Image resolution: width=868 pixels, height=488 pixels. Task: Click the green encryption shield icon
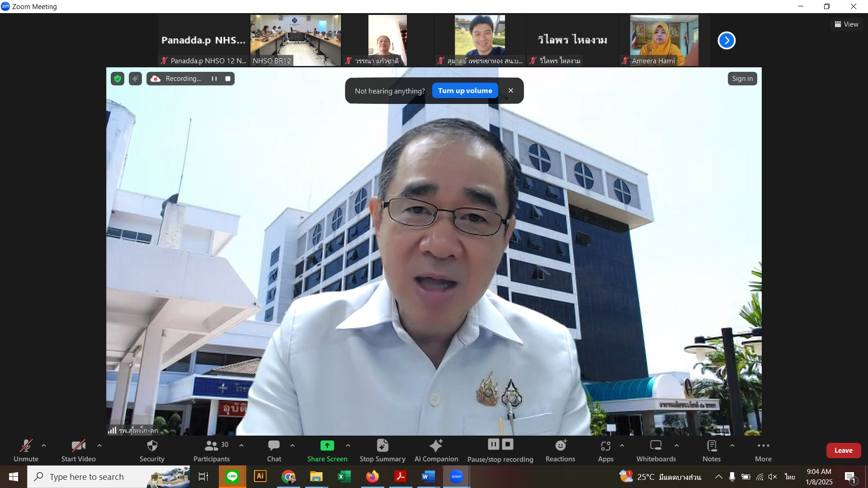click(118, 79)
